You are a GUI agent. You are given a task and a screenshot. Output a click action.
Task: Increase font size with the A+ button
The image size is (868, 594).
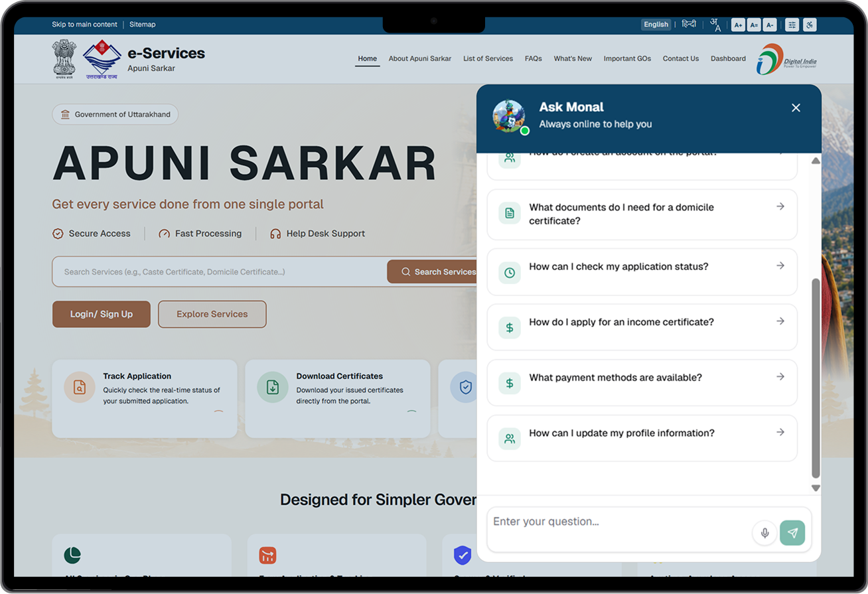point(738,25)
